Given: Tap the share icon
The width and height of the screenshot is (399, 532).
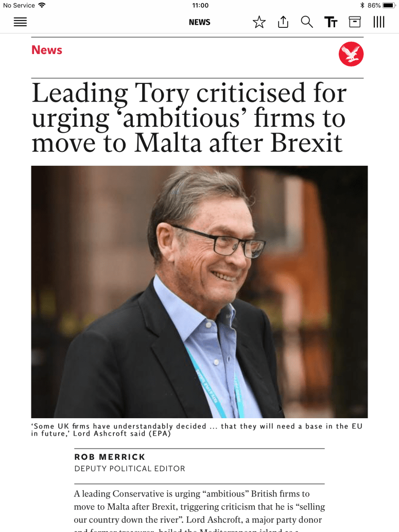Looking at the screenshot, I should coord(283,22).
